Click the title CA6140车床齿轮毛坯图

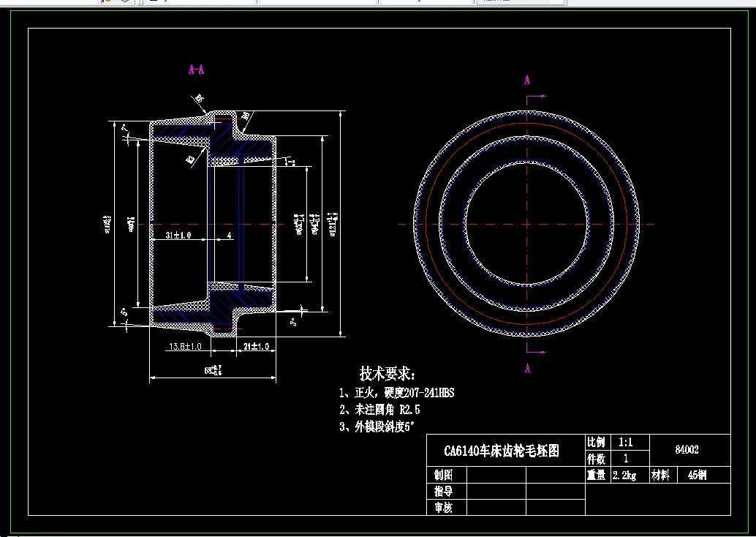[502, 451]
